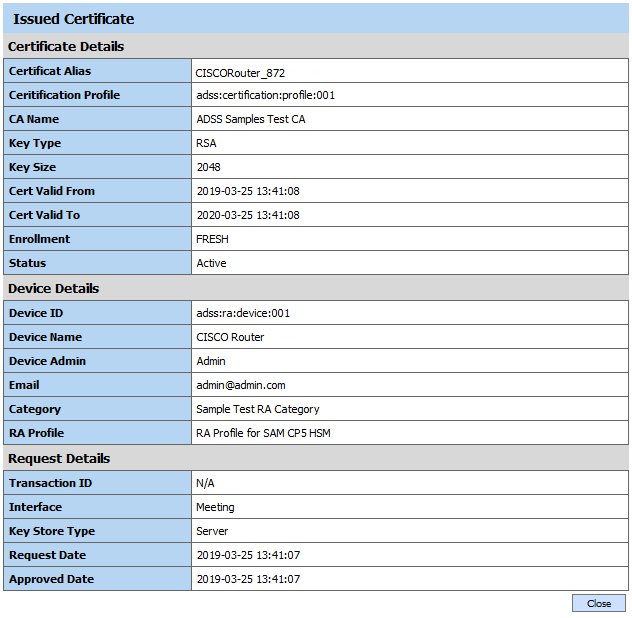Click the Approved Date value

click(x=247, y=580)
